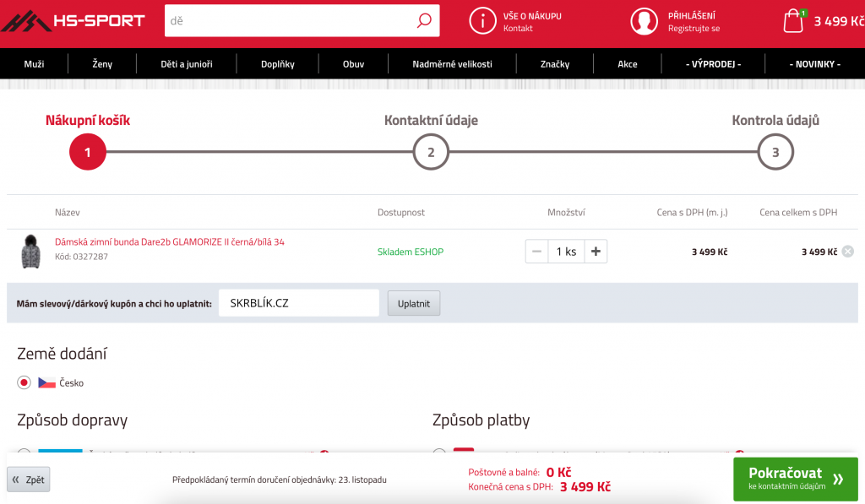Click the Nákupní košík step label
Viewport: 865px width, 504px height.
coord(88,120)
